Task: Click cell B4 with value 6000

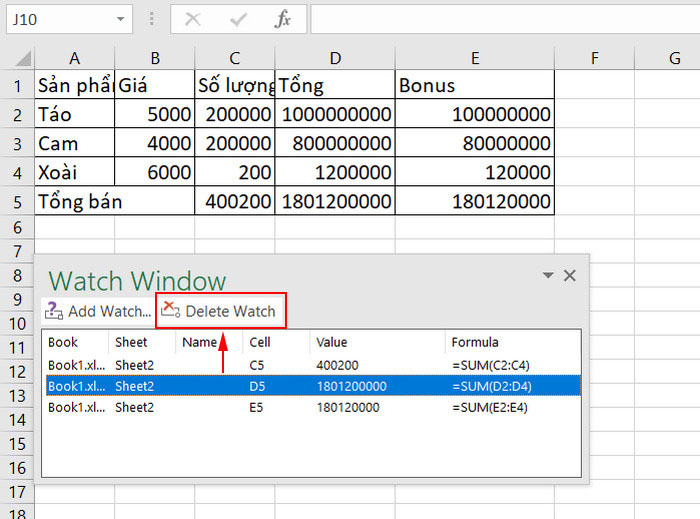Action: [x=154, y=172]
